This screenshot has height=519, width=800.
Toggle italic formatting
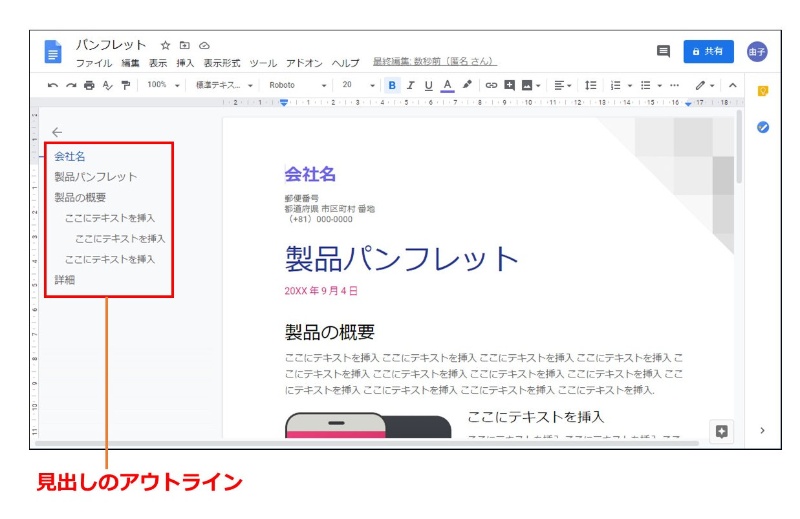point(410,86)
